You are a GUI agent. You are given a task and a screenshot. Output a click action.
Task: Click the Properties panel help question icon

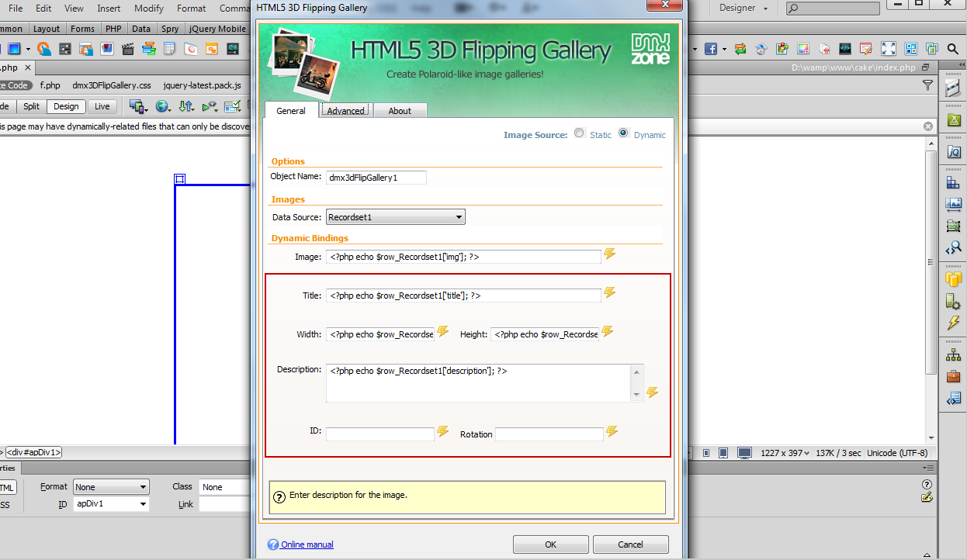[927, 484]
